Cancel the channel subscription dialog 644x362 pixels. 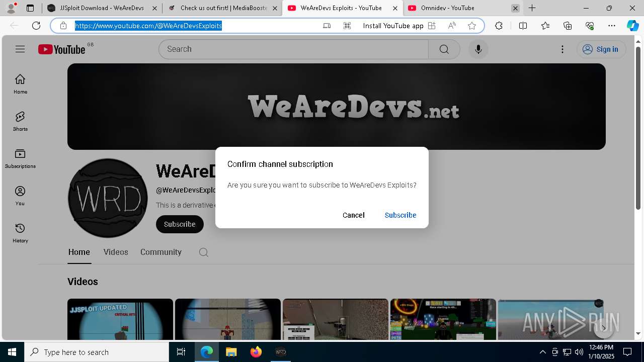(x=353, y=215)
